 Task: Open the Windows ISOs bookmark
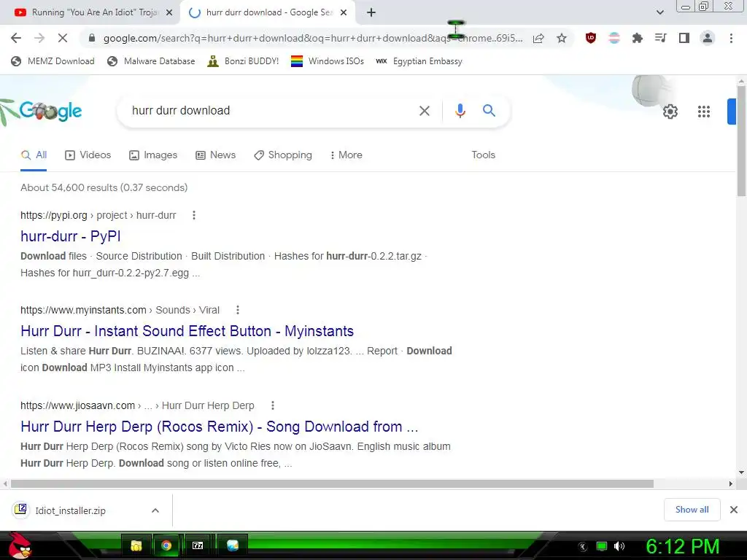click(328, 61)
